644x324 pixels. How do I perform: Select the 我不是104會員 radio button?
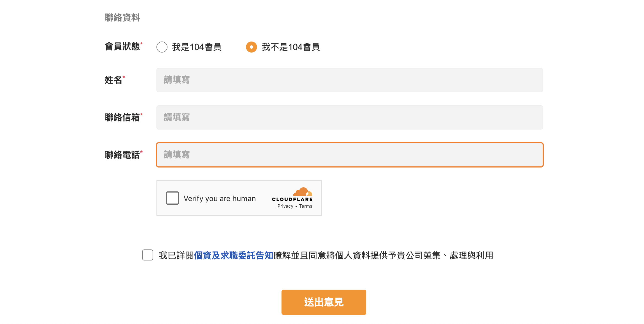pyautogui.click(x=251, y=47)
